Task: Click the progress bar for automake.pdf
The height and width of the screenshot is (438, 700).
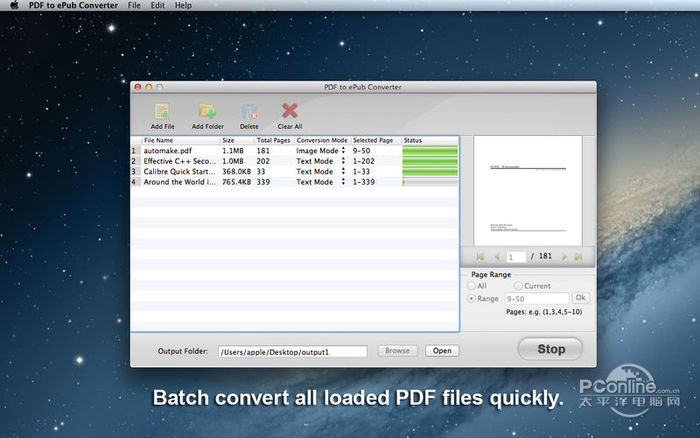Action: [430, 151]
